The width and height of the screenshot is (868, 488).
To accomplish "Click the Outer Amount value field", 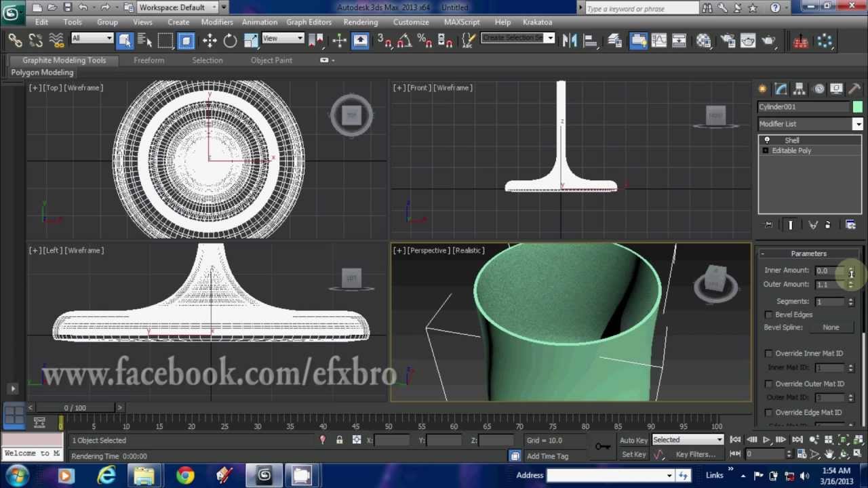I will coord(830,285).
